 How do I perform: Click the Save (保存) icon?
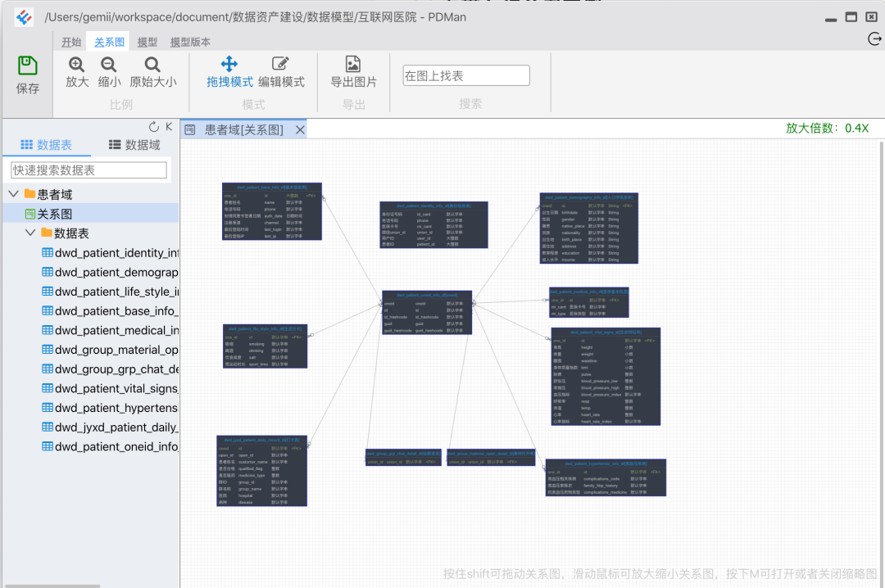tap(27, 66)
